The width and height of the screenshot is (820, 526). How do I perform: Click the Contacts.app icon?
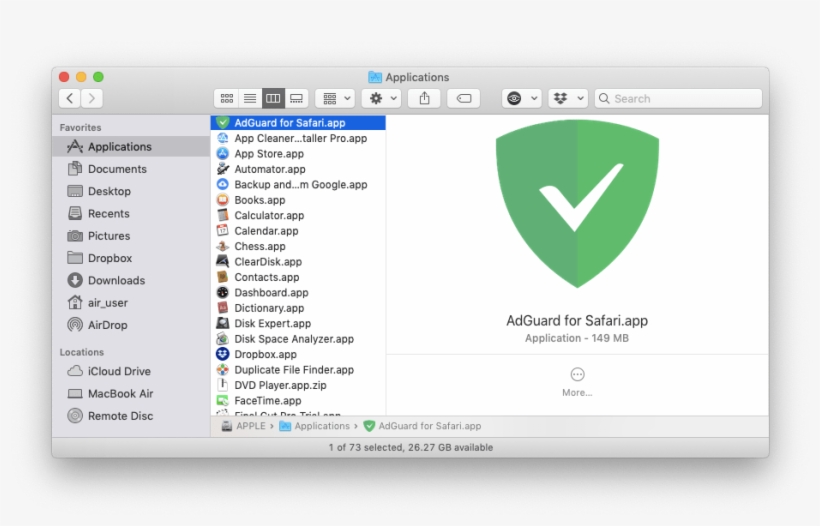223,277
